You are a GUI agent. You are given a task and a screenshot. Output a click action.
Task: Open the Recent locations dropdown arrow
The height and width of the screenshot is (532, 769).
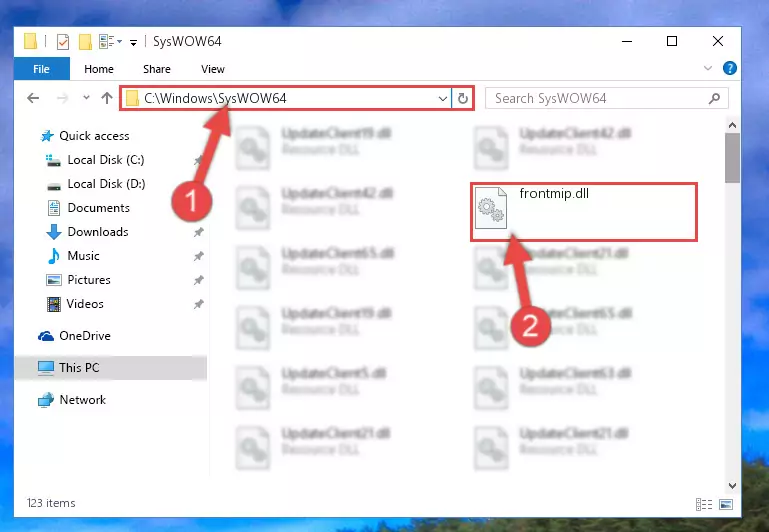[86, 98]
